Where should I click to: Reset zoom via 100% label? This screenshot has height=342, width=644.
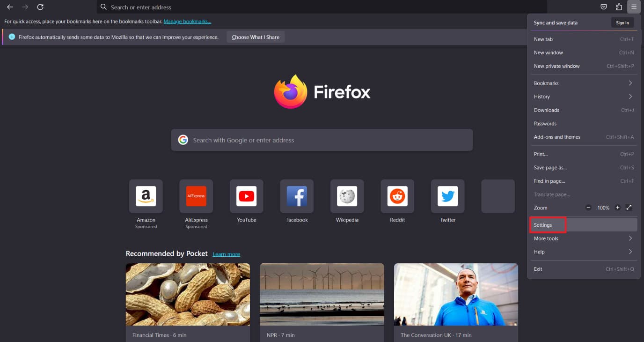pyautogui.click(x=603, y=208)
